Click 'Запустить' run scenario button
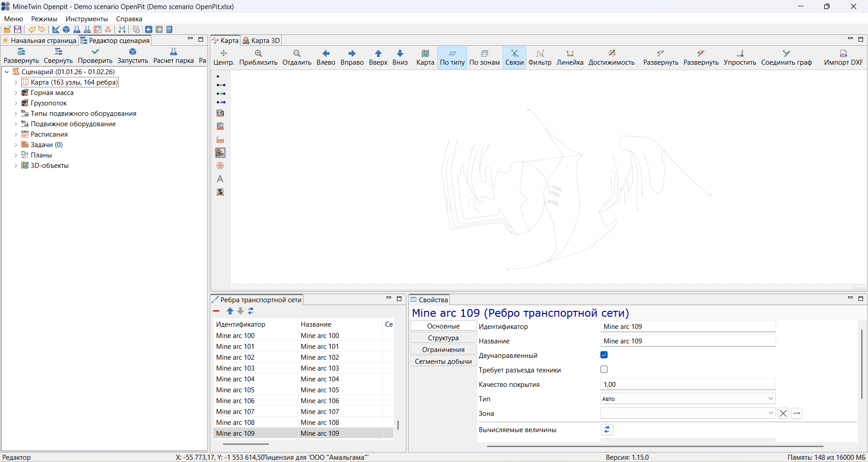 point(132,56)
